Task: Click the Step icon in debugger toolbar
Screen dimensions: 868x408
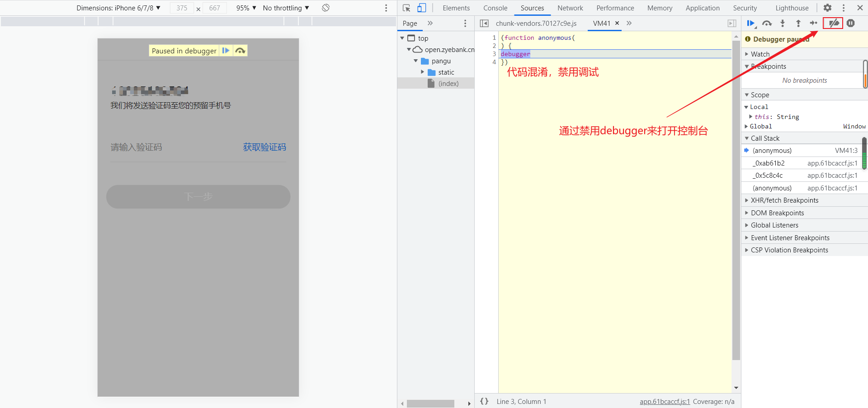Action: [x=814, y=23]
